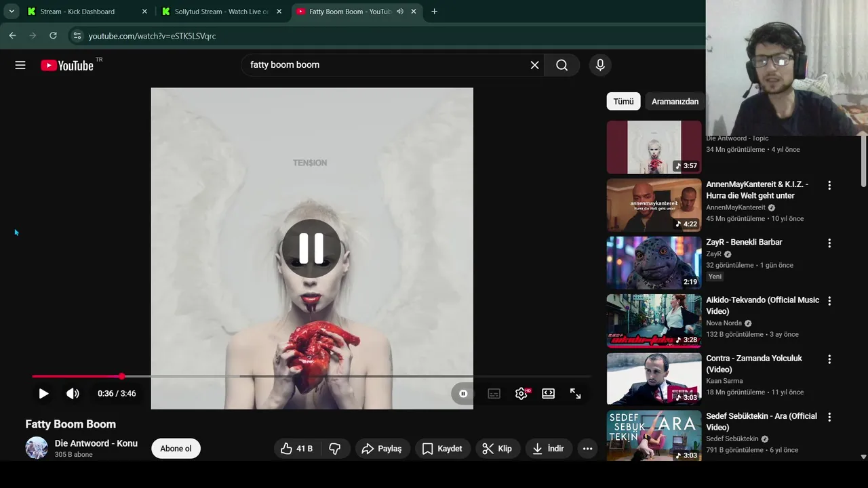Screen dimensions: 868x488
Task: Open AnnenMayKantereit & K.I.Z. video title
Action: point(757,190)
